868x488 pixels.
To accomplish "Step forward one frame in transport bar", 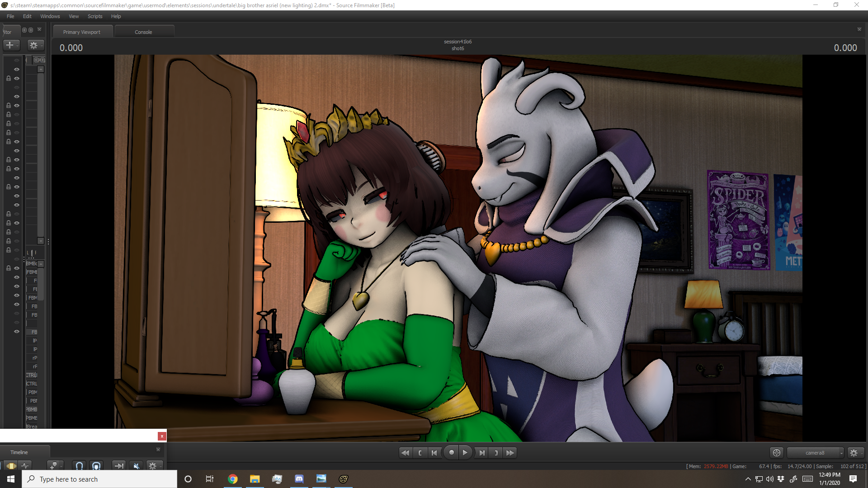I will coord(482,453).
